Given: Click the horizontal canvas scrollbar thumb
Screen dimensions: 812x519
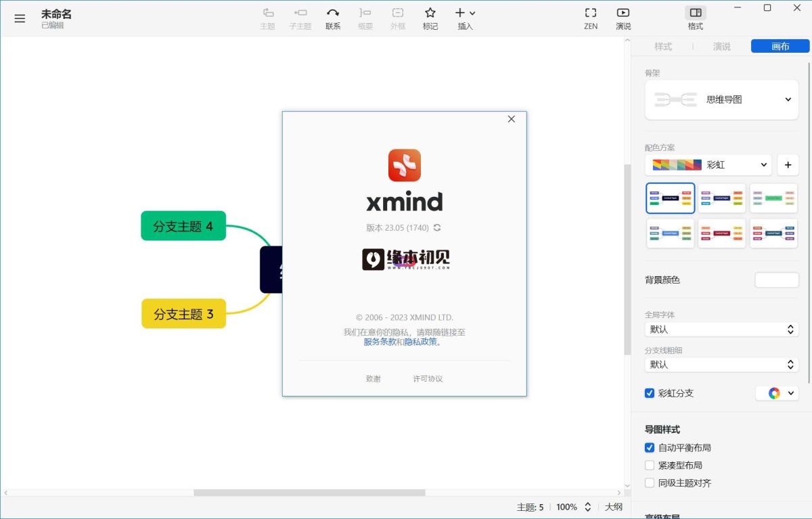Looking at the screenshot, I should 309,493.
